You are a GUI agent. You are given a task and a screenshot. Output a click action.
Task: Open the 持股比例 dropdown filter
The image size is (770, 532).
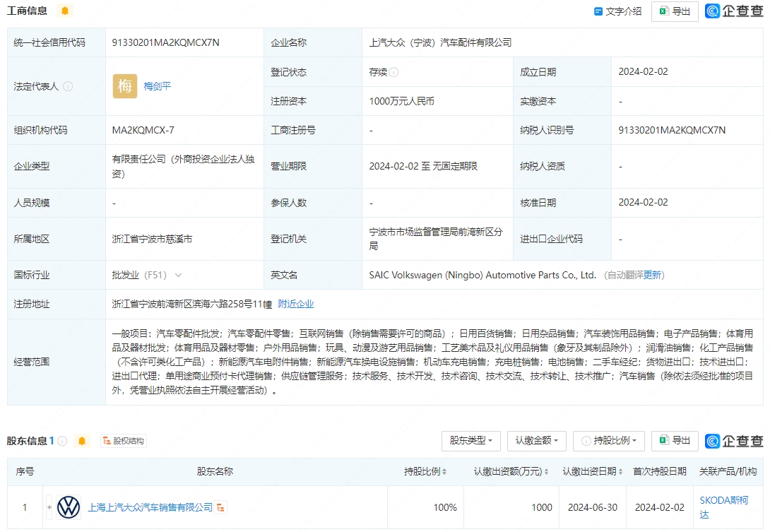coord(609,441)
